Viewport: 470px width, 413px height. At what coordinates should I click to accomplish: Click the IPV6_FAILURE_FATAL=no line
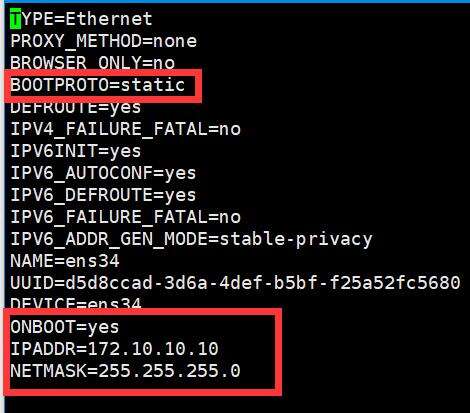point(125,217)
